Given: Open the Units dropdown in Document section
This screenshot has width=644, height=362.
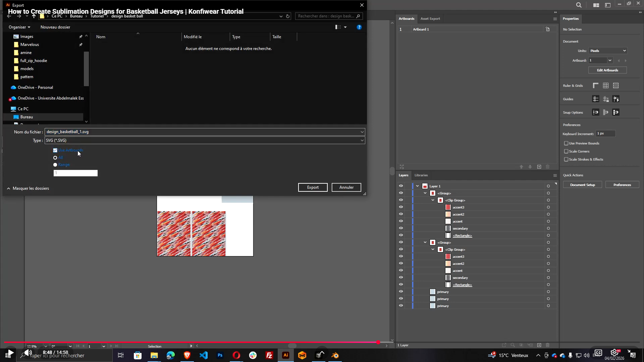Looking at the screenshot, I should (607, 51).
